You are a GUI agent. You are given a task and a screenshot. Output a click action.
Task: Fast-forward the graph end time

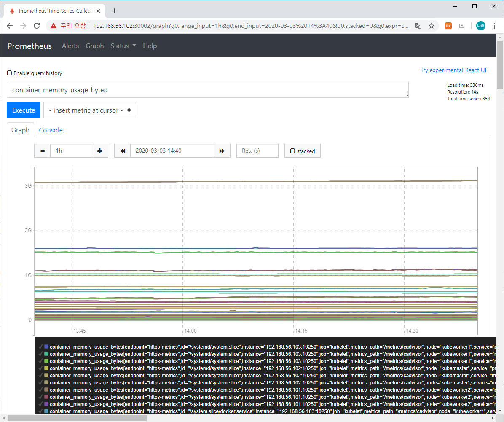pos(222,151)
